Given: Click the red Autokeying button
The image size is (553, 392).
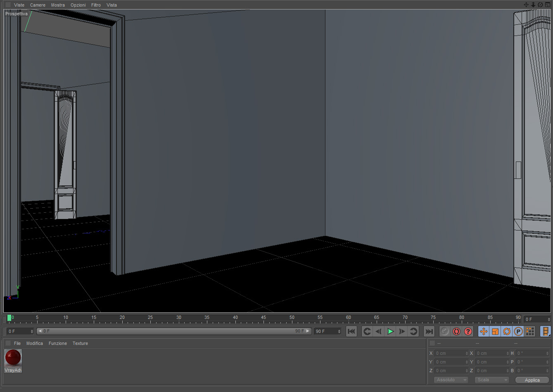Looking at the screenshot, I should coord(456,331).
